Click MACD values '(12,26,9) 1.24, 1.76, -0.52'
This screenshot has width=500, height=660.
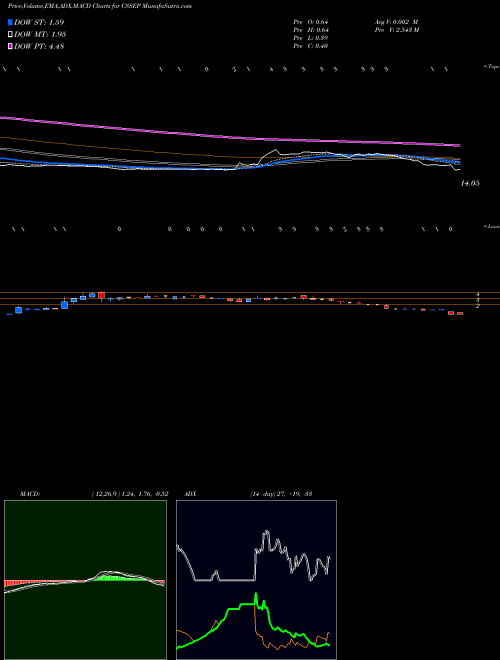click(130, 494)
